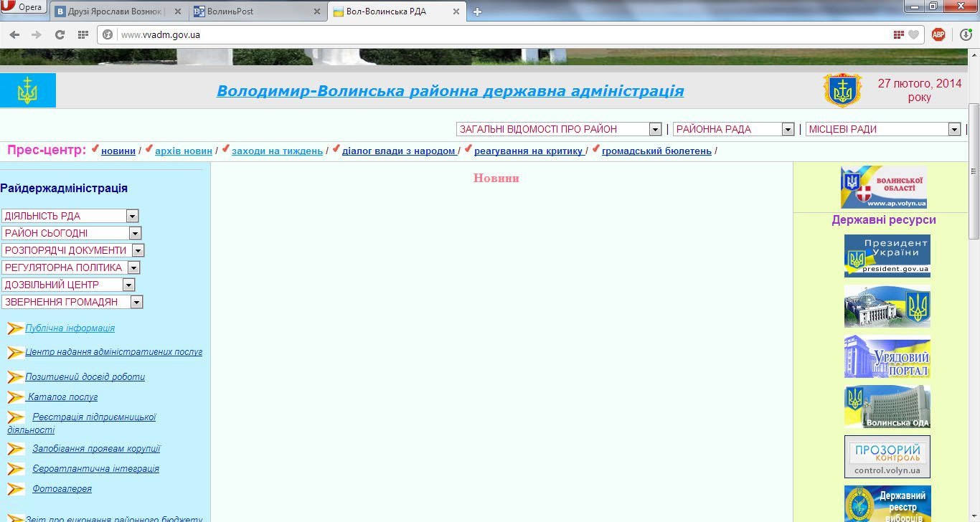Open the downloads icon in toolbar
This screenshot has width=980, height=522.
click(x=966, y=34)
